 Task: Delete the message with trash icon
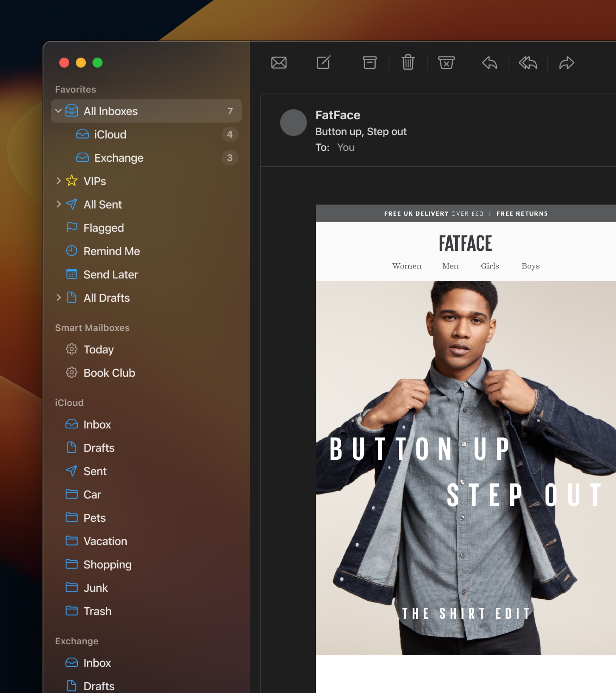[x=408, y=62]
